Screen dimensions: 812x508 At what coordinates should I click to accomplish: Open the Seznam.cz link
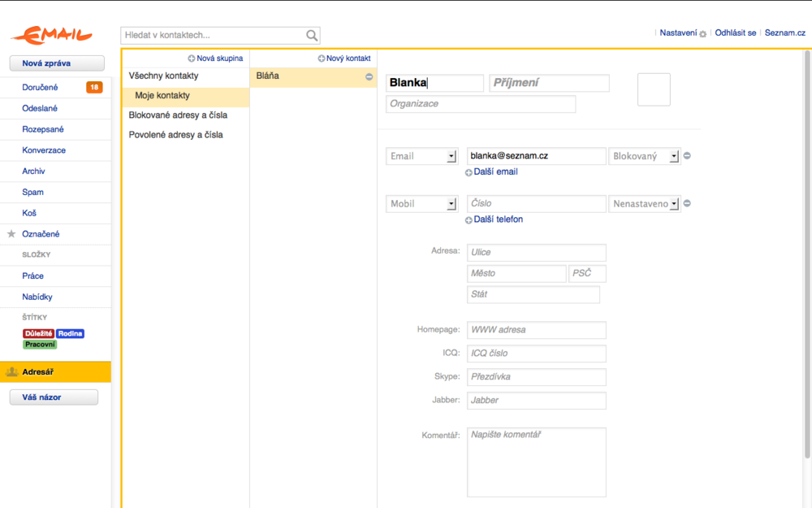tap(784, 33)
